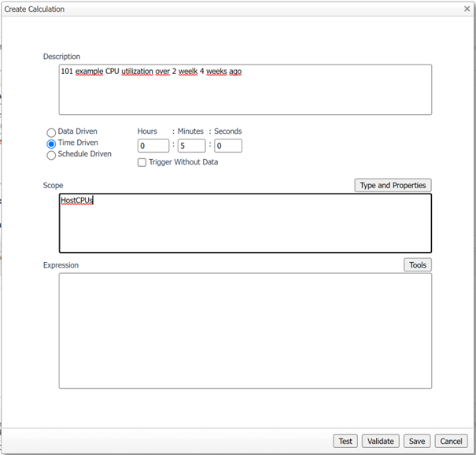Viewport: 476px width, 455px height.
Task: Save the calculation
Action: (417, 442)
